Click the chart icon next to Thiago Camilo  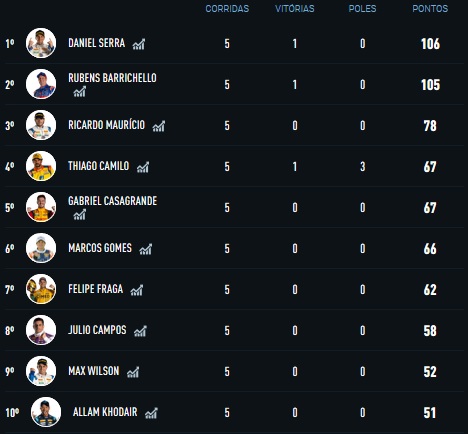point(143,167)
